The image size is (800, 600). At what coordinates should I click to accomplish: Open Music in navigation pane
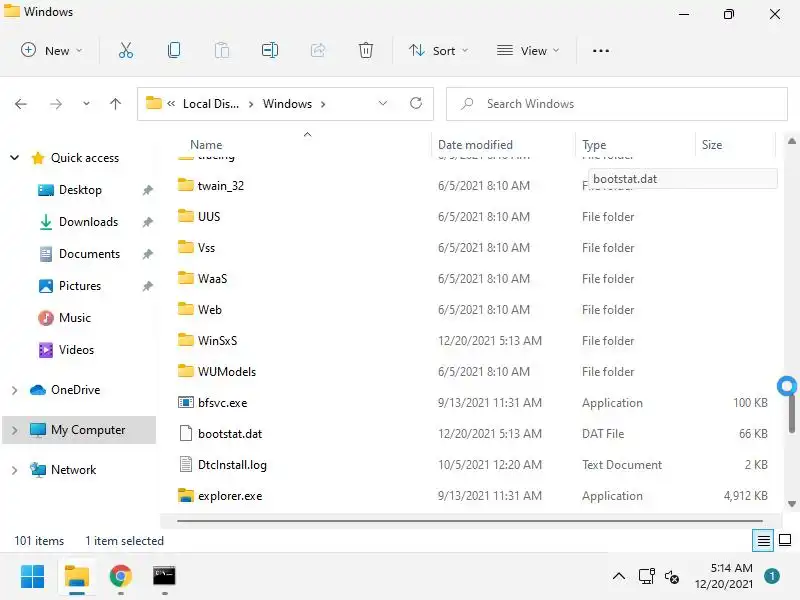74,318
